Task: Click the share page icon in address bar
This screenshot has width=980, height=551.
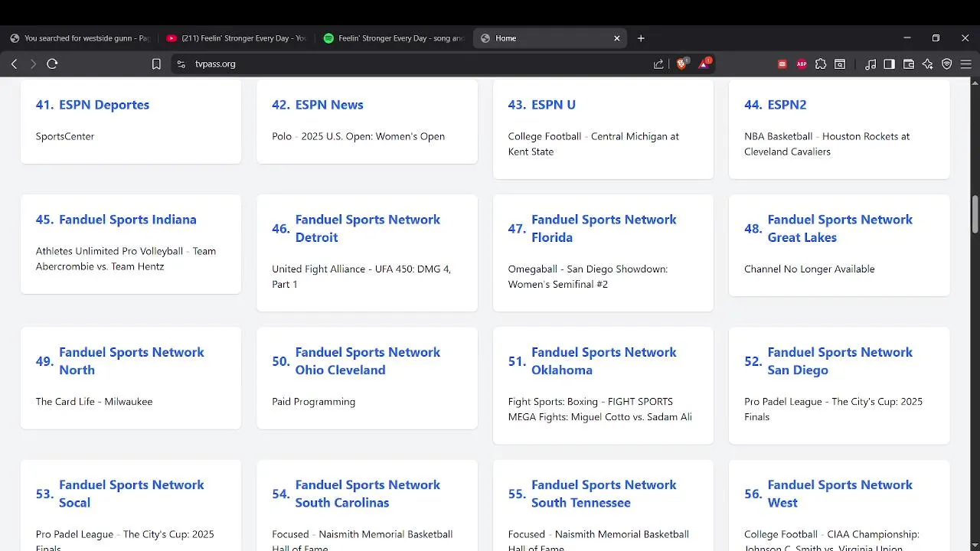Action: [x=658, y=64]
